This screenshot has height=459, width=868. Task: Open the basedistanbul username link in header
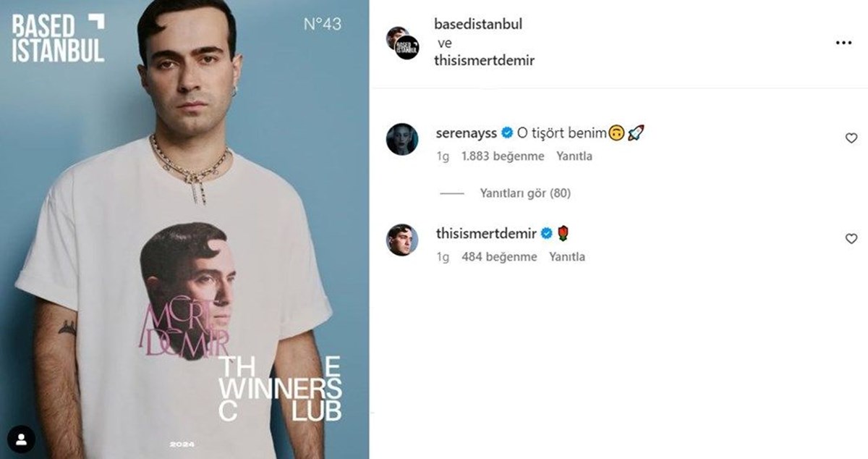[478, 24]
